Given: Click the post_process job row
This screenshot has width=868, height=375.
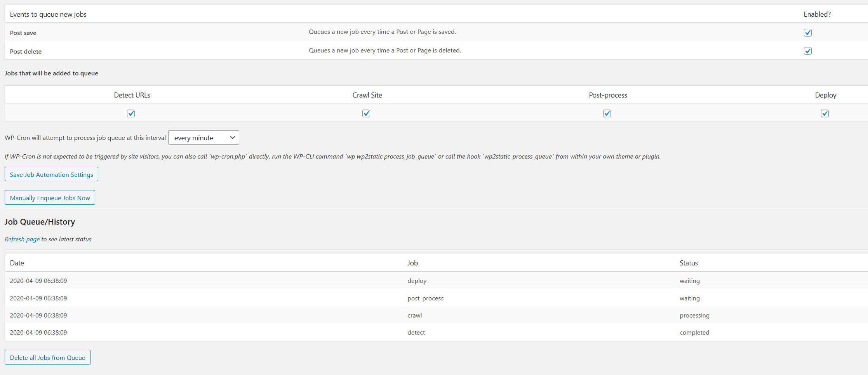Looking at the screenshot, I should 425,298.
